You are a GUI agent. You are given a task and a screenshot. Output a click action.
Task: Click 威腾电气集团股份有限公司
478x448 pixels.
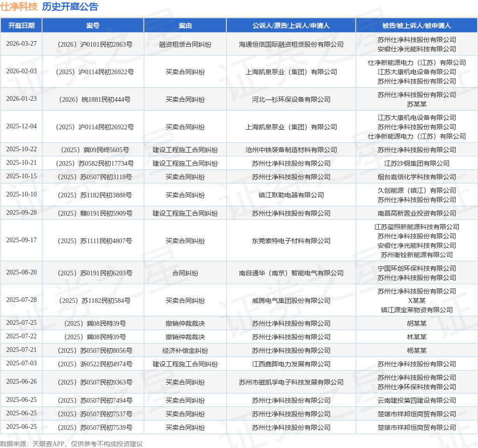(291, 301)
